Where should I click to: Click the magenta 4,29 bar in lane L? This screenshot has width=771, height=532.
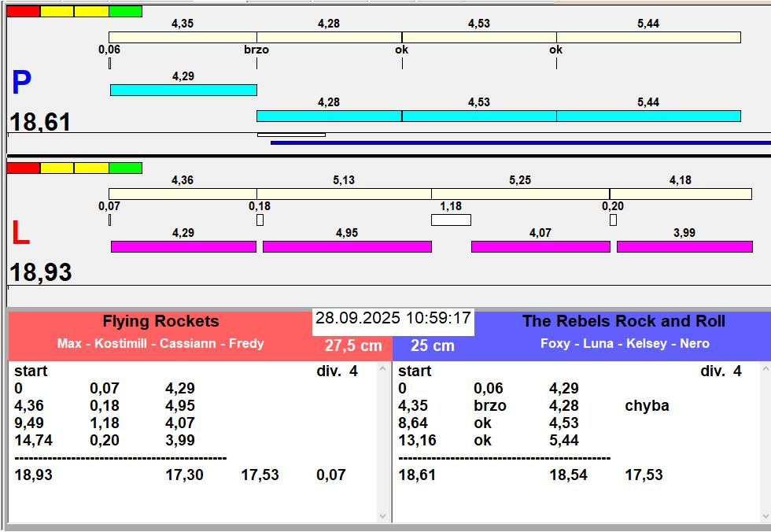tap(183, 247)
